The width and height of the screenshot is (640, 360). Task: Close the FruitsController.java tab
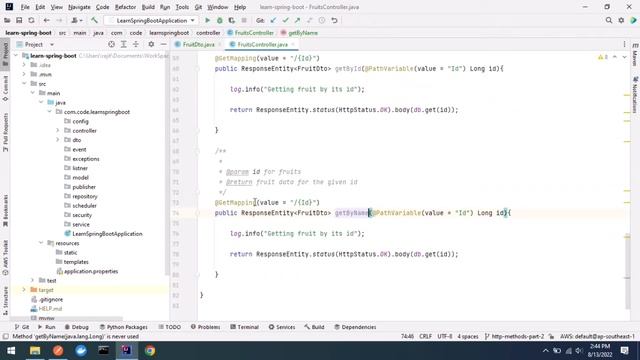point(293,44)
